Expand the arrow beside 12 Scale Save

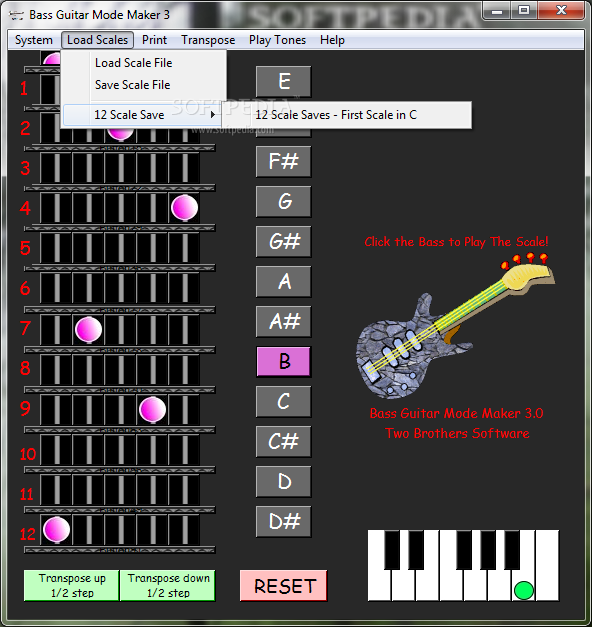tap(213, 115)
